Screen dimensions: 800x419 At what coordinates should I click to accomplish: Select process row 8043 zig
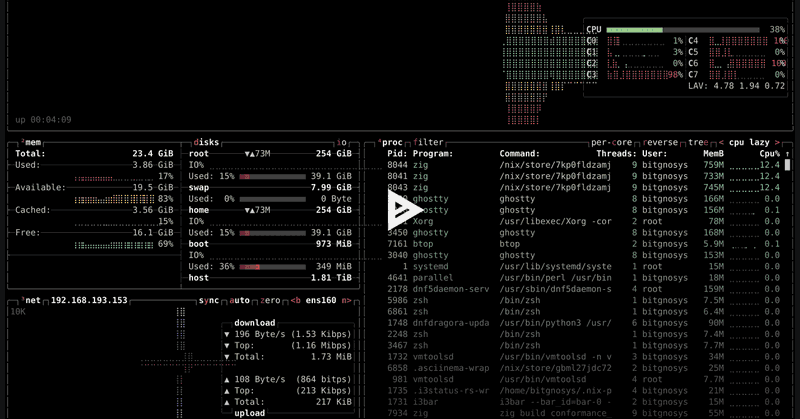[583, 187]
